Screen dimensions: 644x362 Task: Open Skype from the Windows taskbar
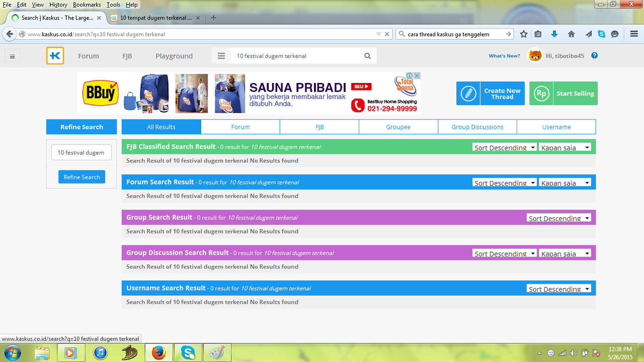tap(188, 353)
